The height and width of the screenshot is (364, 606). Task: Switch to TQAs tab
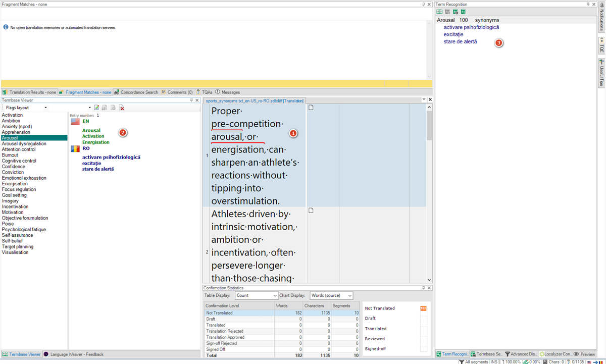tap(205, 92)
